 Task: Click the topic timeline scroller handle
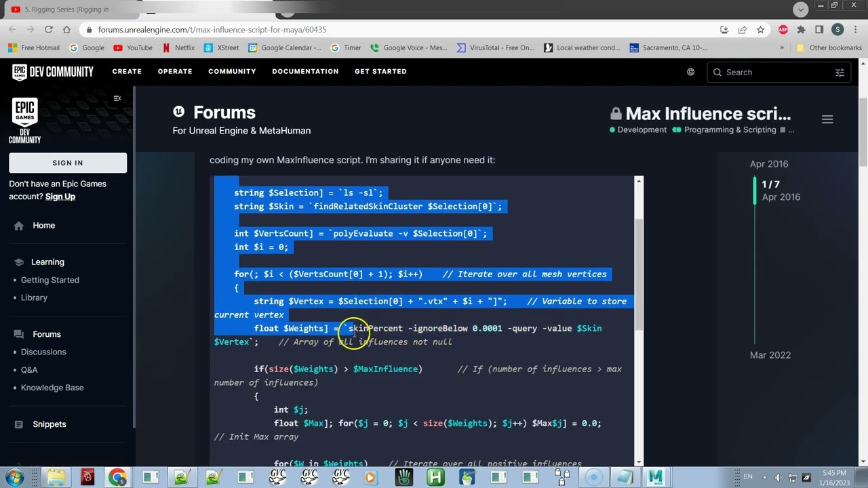point(755,190)
